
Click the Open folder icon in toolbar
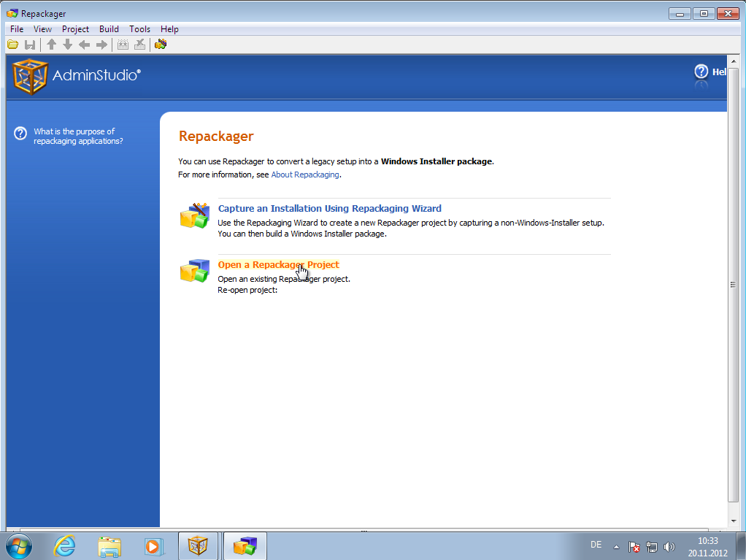coord(13,45)
